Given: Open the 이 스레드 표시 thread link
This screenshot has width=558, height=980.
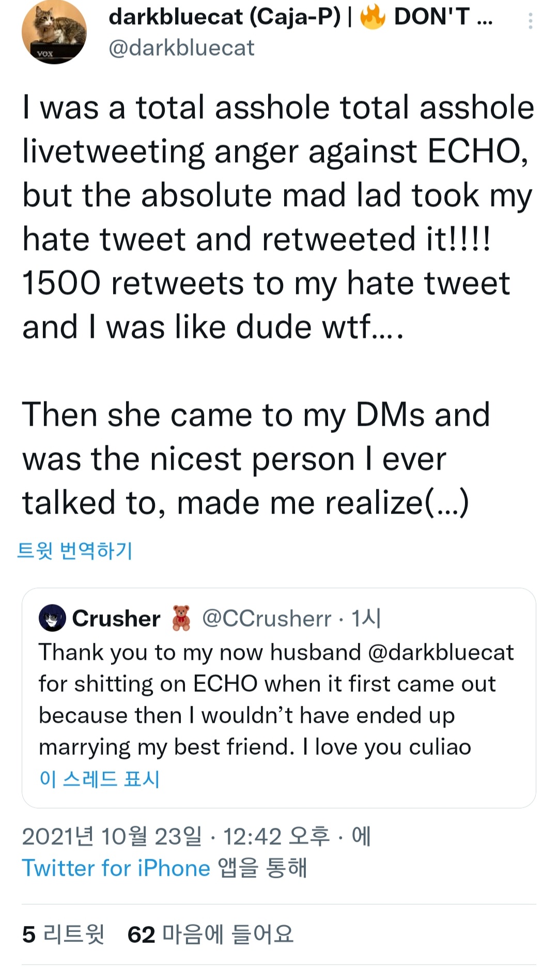Looking at the screenshot, I should tap(100, 779).
